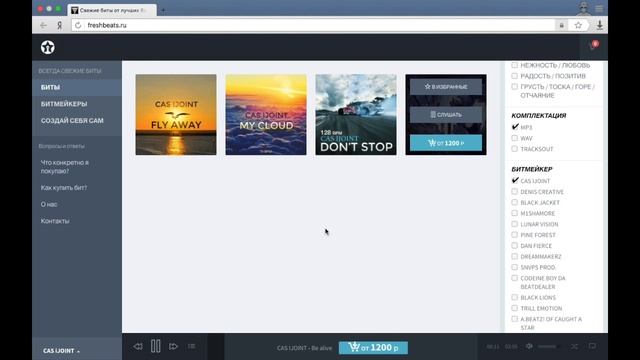Image resolution: width=640 pixels, height=360 pixels.
Task: Open the browser hamburger menu
Action: point(599,9)
